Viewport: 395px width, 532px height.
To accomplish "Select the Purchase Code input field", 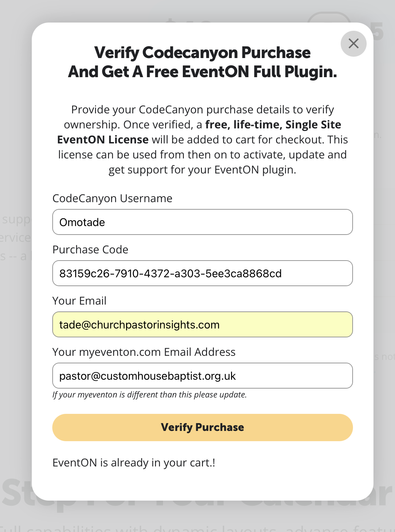I will click(x=202, y=273).
